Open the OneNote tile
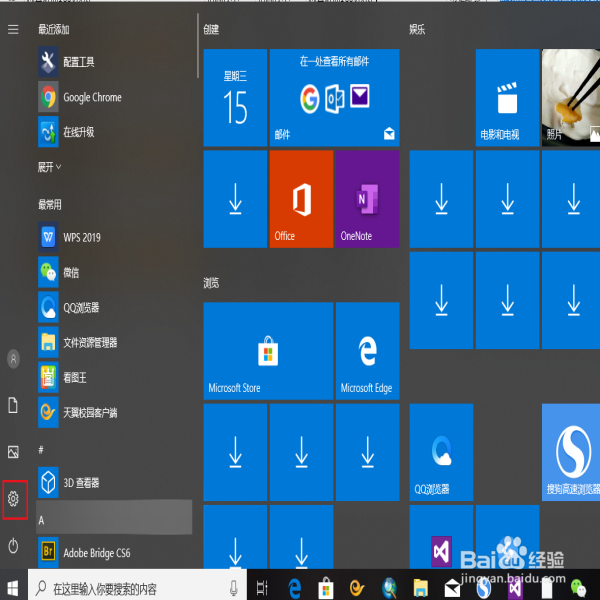This screenshot has height=600, width=600. 367,199
